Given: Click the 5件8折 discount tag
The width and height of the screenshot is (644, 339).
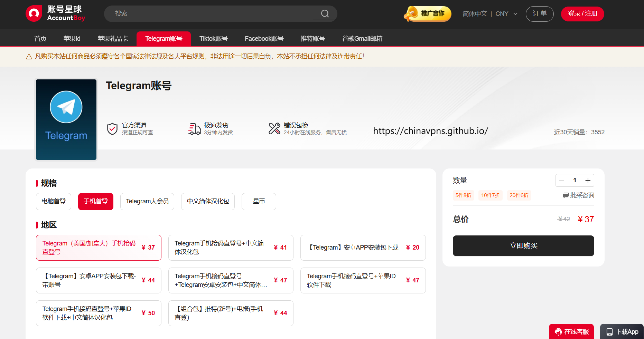Looking at the screenshot, I should [464, 195].
